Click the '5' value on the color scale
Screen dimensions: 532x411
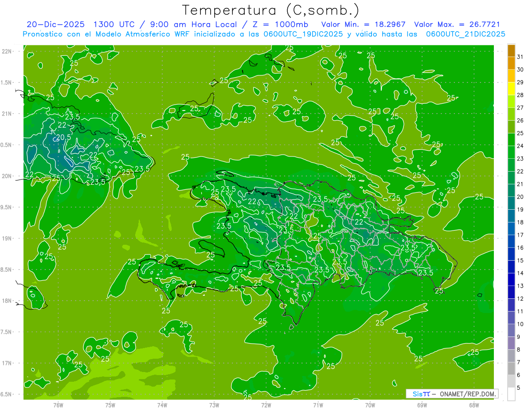(519, 388)
